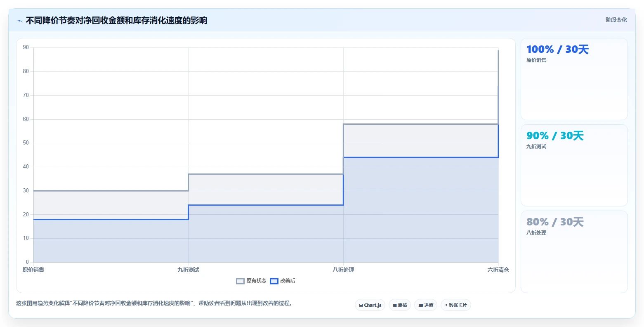The width and height of the screenshot is (644, 327).
Task: Click the lightning icon beside the chart title
Action: pos(20,21)
